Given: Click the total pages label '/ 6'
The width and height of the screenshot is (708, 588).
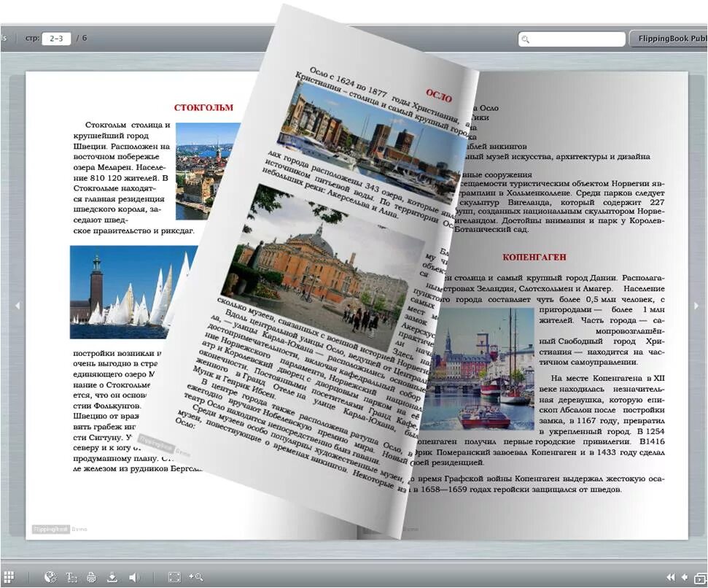Looking at the screenshot, I should [82, 38].
